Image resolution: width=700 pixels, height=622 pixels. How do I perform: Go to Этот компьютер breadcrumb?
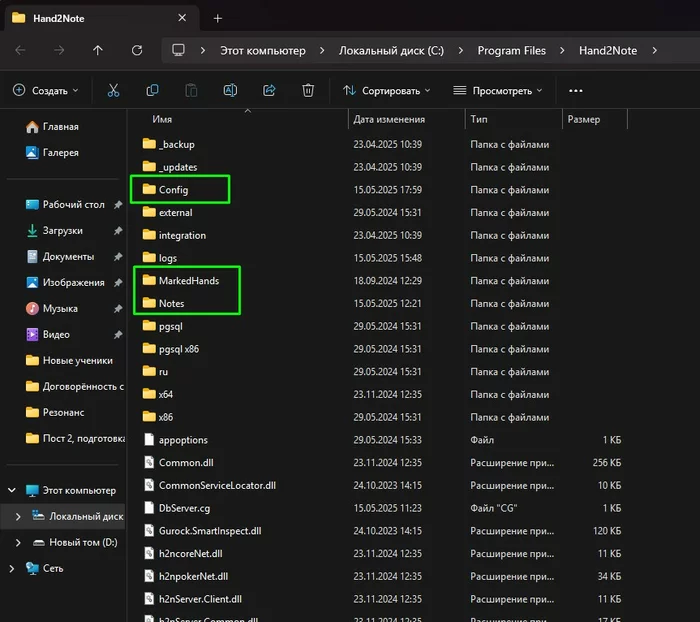click(262, 50)
